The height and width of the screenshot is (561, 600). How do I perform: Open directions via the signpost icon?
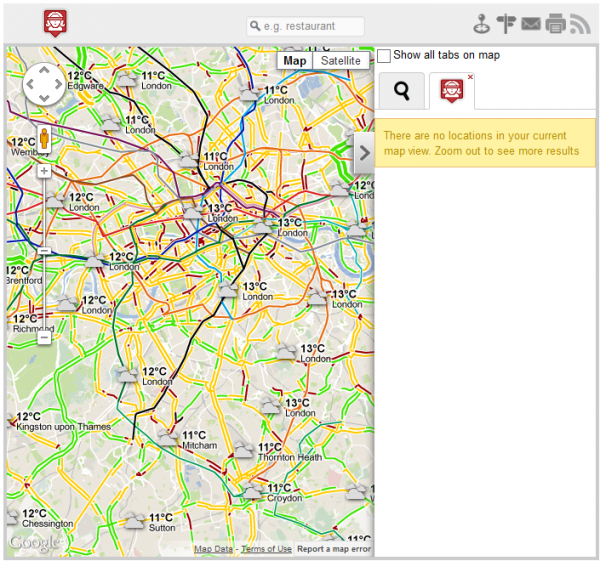(x=506, y=24)
